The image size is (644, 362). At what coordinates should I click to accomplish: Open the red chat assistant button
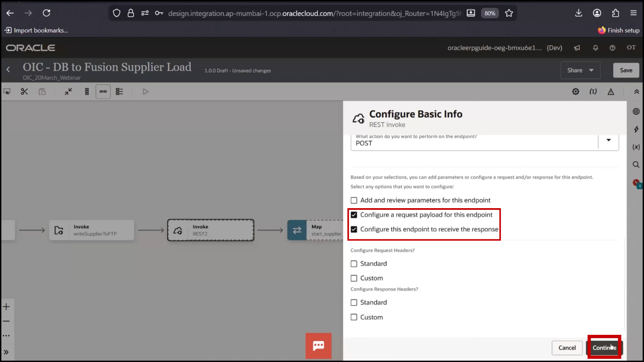tap(318, 346)
